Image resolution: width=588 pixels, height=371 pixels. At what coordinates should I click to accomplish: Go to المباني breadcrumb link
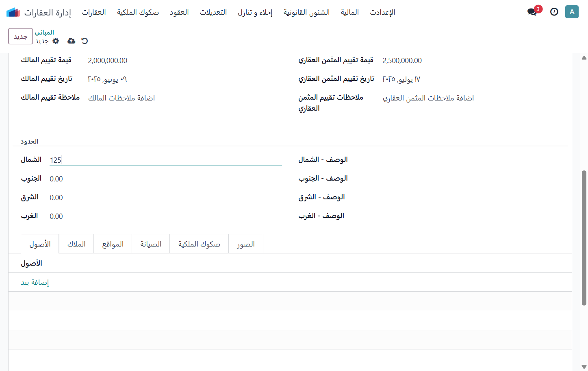coord(44,32)
